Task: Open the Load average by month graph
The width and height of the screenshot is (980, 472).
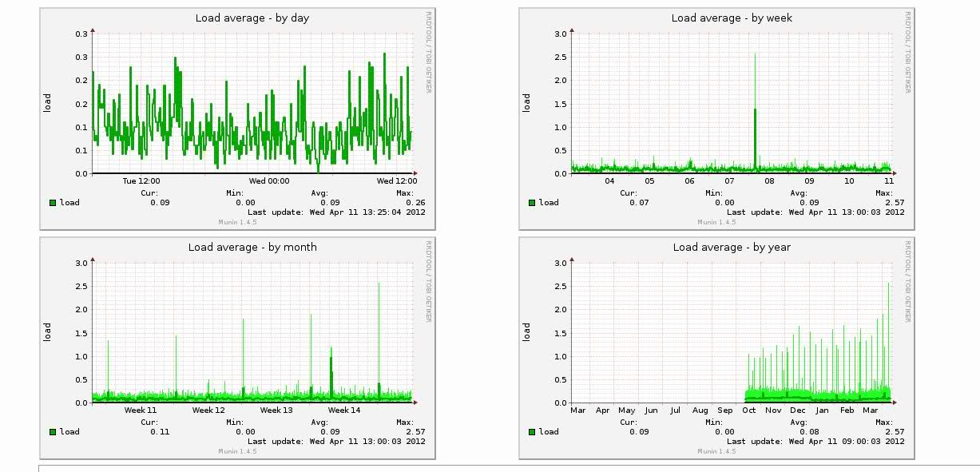Action: [x=238, y=347]
